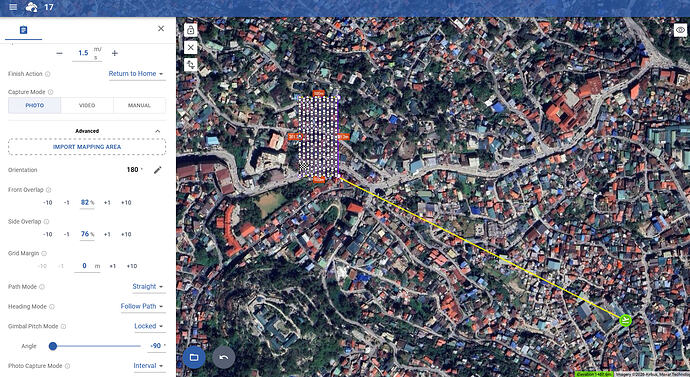690x377 pixels.
Task: Collapse the Advanced section chevron
Action: point(158,131)
